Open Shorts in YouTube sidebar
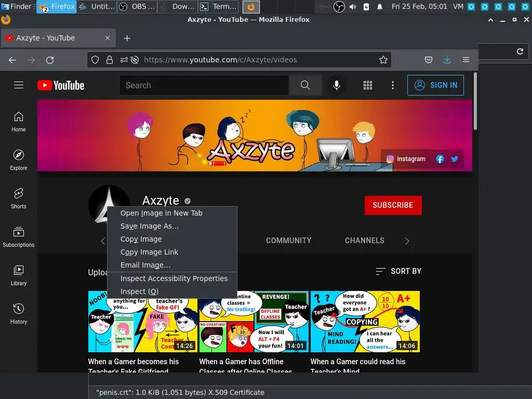Screen dimensions: 532x399 click(19, 198)
